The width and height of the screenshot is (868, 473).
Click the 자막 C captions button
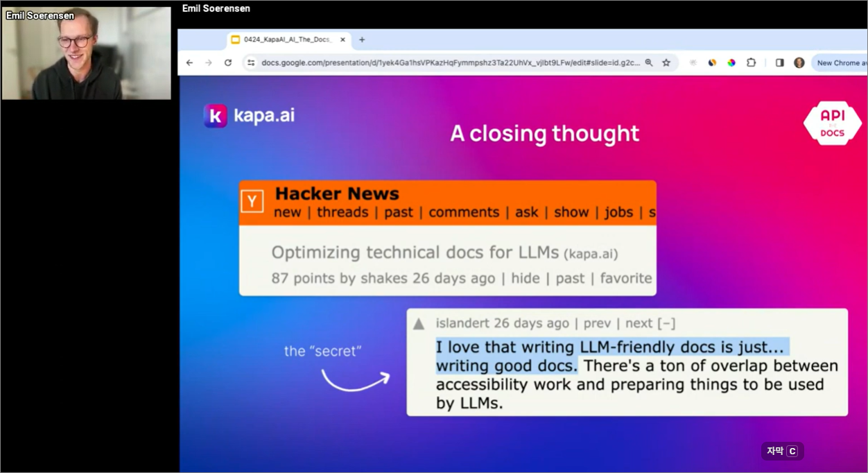pyautogui.click(x=783, y=452)
